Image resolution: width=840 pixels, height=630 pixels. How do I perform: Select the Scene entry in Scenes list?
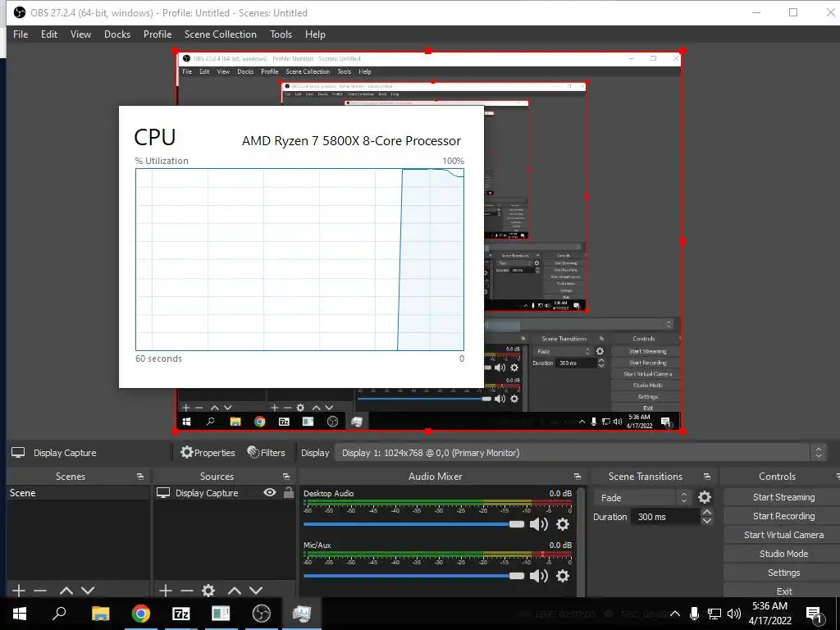click(x=77, y=493)
